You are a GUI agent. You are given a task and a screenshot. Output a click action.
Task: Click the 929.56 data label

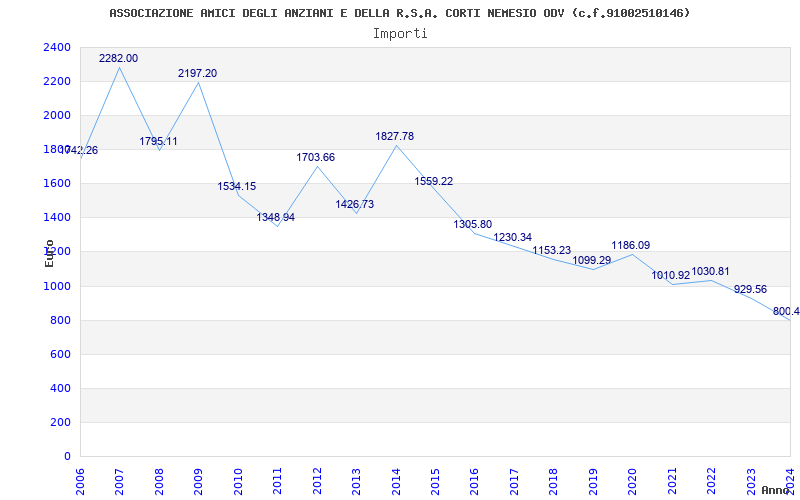coord(751,290)
